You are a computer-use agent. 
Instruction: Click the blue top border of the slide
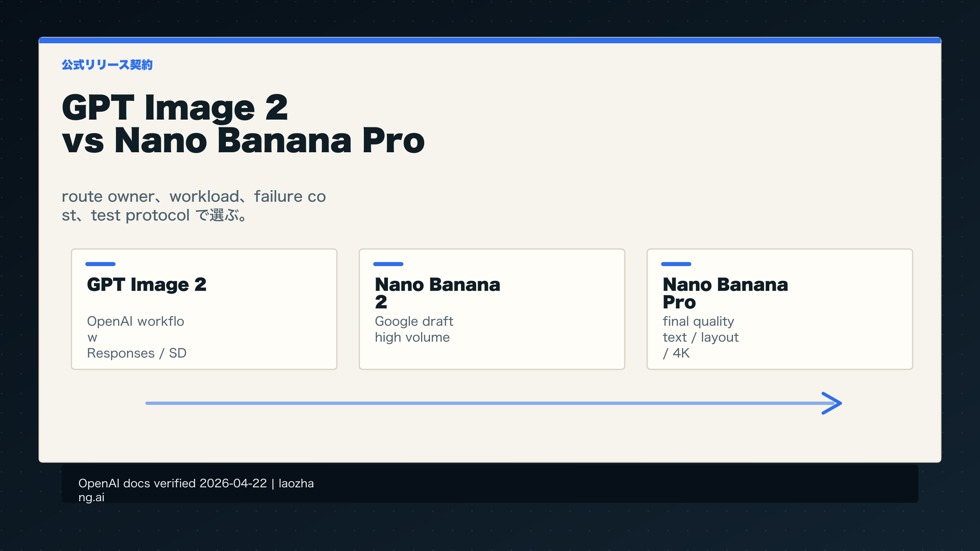click(x=490, y=40)
